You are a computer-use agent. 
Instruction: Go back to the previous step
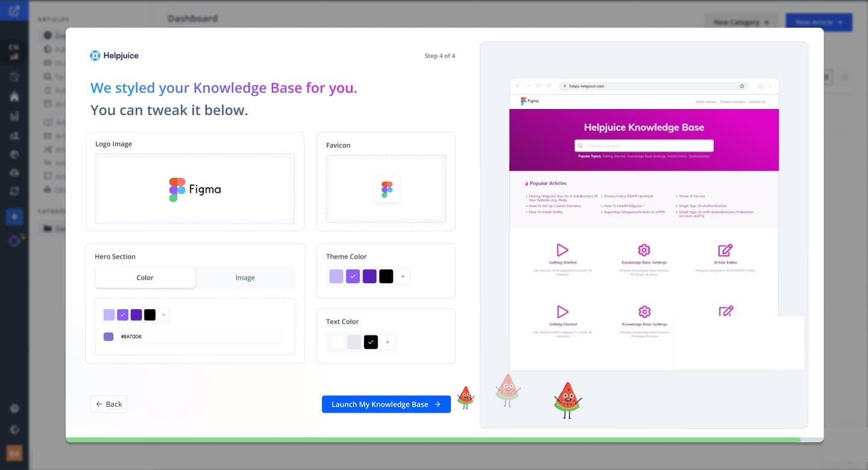(x=108, y=404)
